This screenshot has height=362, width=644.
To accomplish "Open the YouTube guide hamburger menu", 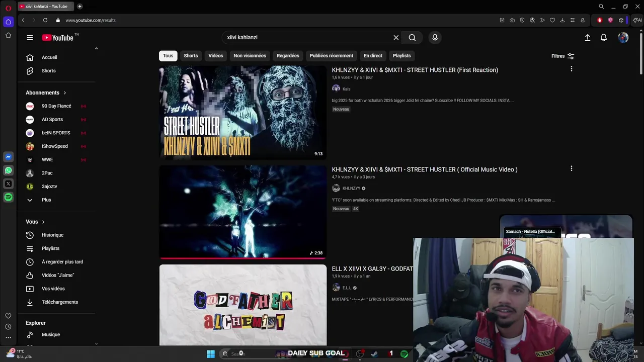I will [x=30, y=38].
